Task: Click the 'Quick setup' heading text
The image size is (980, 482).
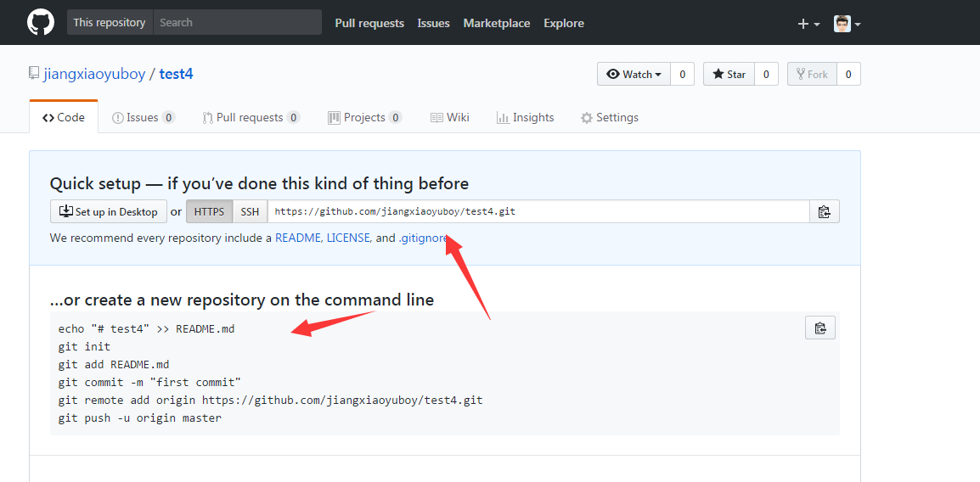Action: pyautogui.click(x=259, y=183)
